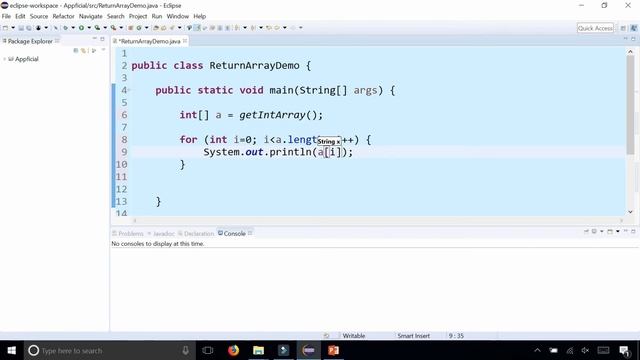Click Previous Annotation arrow icon

coord(253,28)
